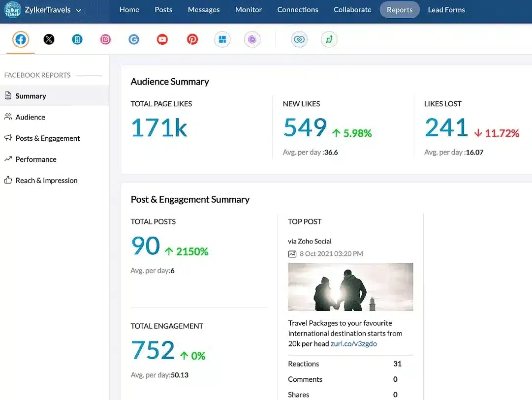Image resolution: width=532 pixels, height=400 pixels.
Task: Select the Performance report in sidebar
Action: (x=35, y=159)
